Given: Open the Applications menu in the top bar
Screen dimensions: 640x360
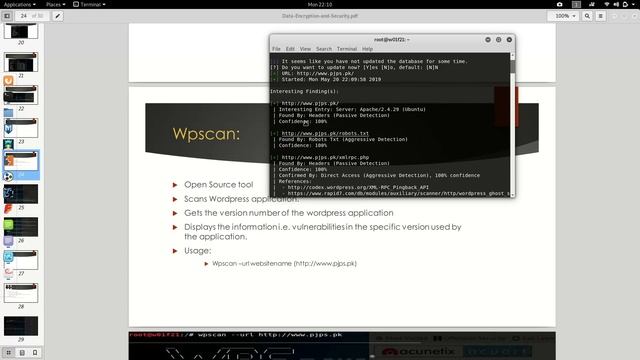Looking at the screenshot, I should click(x=20, y=4).
